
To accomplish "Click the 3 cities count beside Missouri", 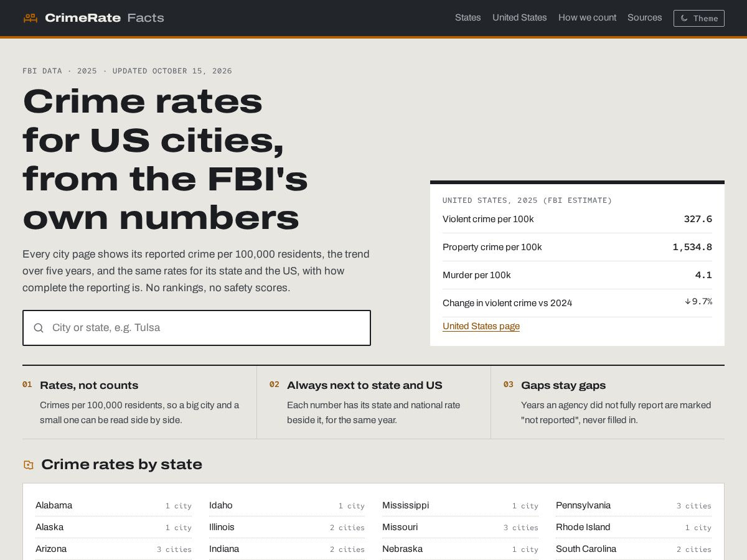I will (x=521, y=528).
